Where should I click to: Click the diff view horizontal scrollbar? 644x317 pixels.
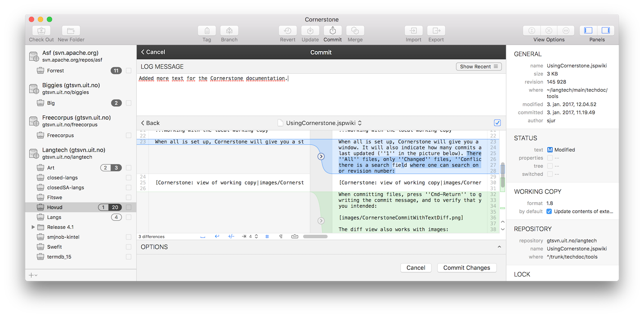pyautogui.click(x=315, y=237)
